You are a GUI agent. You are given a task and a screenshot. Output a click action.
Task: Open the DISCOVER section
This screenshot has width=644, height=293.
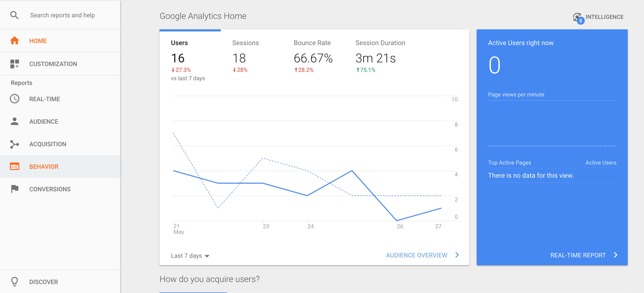coord(60,282)
